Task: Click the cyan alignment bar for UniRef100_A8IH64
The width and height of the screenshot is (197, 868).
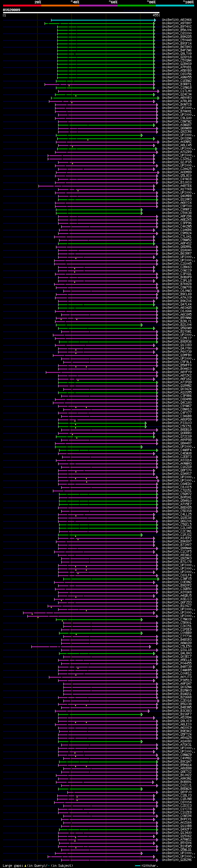Action: [103, 20]
